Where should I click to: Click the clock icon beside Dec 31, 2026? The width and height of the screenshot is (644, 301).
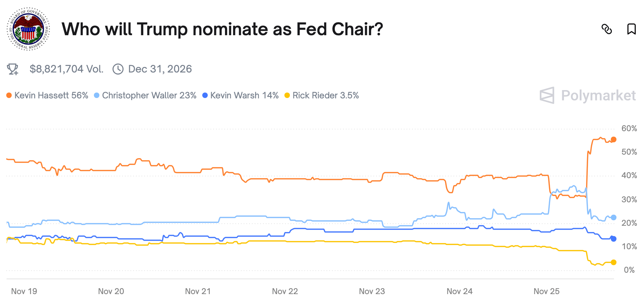118,69
